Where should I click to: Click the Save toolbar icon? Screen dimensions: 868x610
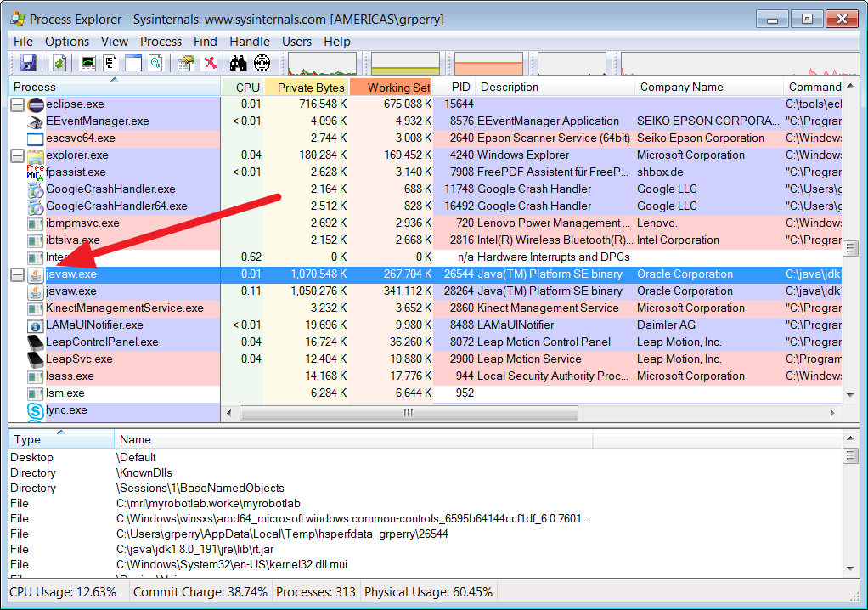point(28,63)
